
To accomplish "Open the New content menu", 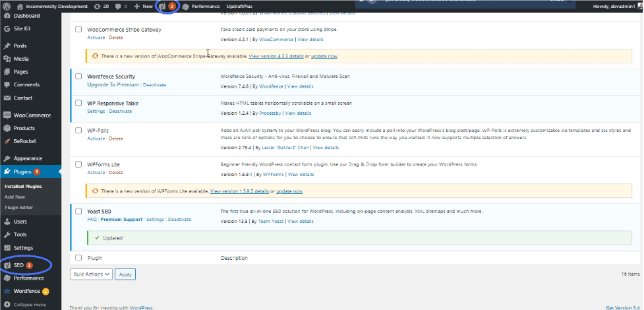I will 143,6.
